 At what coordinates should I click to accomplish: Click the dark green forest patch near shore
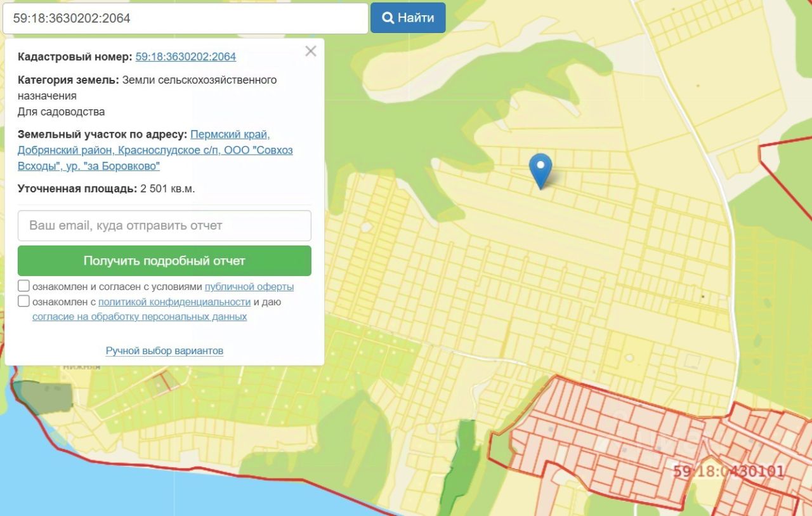pos(43,397)
